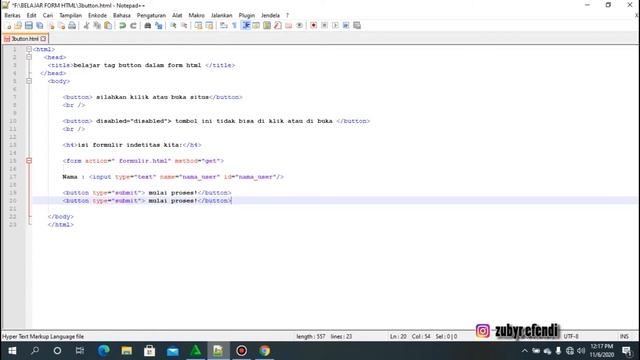Toggle synchronize vertical scrolling
Image resolution: width=640 pixels, height=360 pixels.
pyautogui.click(x=198, y=26)
